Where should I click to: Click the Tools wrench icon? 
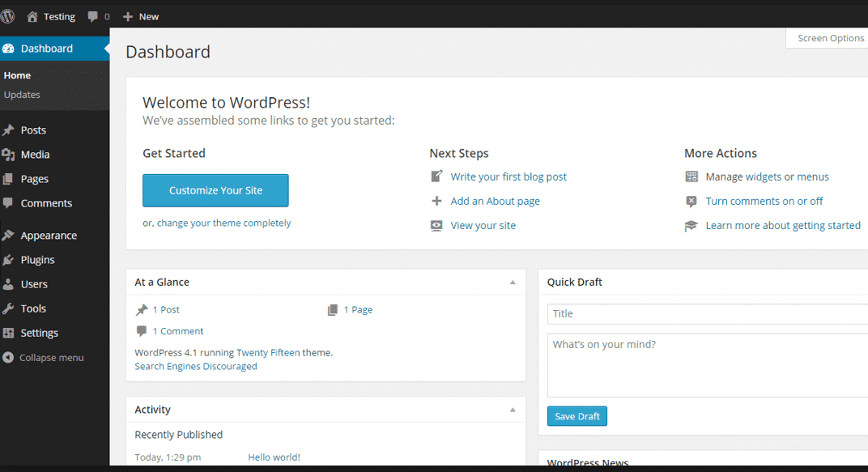8,308
